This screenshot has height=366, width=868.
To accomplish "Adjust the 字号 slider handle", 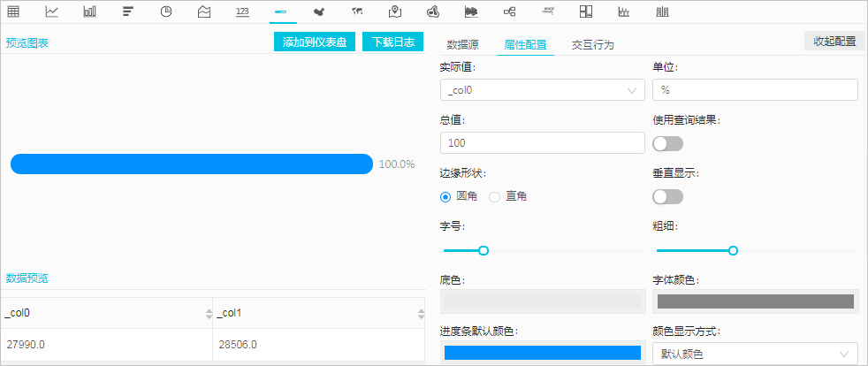I will (x=483, y=251).
